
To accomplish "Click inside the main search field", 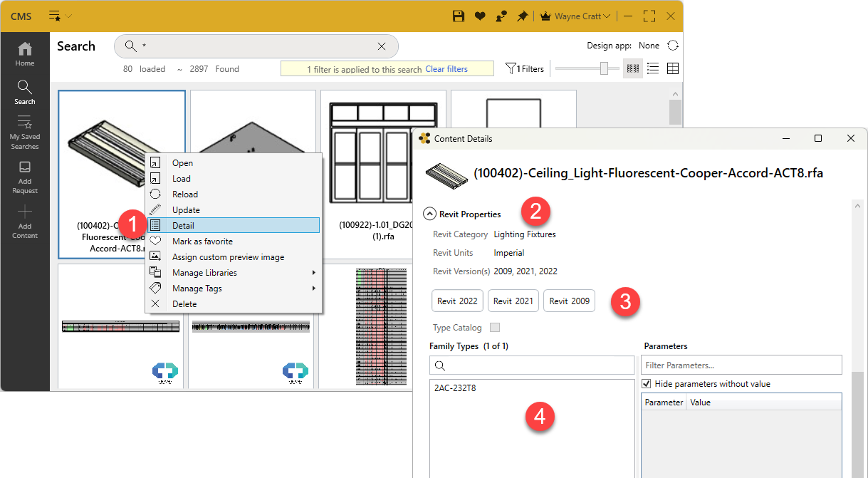I will click(x=256, y=46).
